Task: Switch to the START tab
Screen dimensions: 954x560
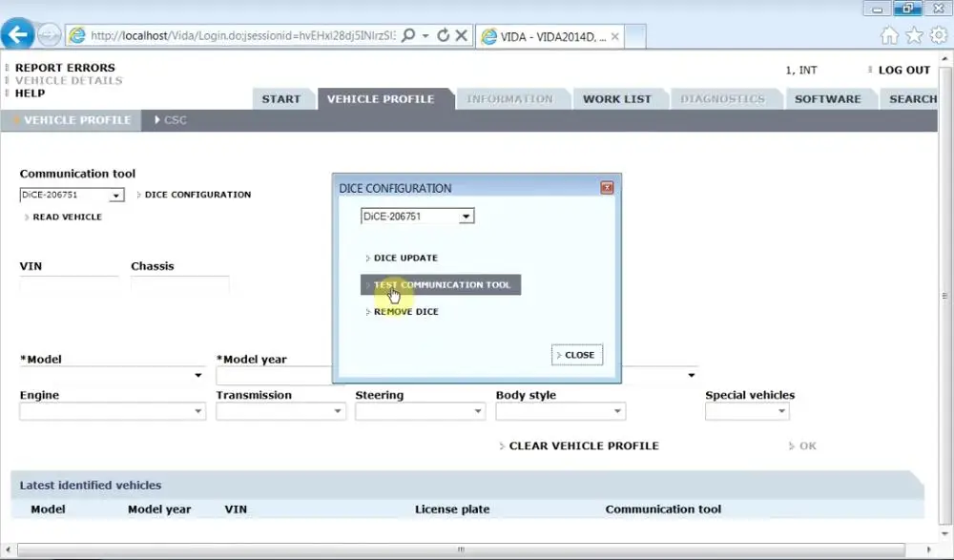Action: point(281,98)
